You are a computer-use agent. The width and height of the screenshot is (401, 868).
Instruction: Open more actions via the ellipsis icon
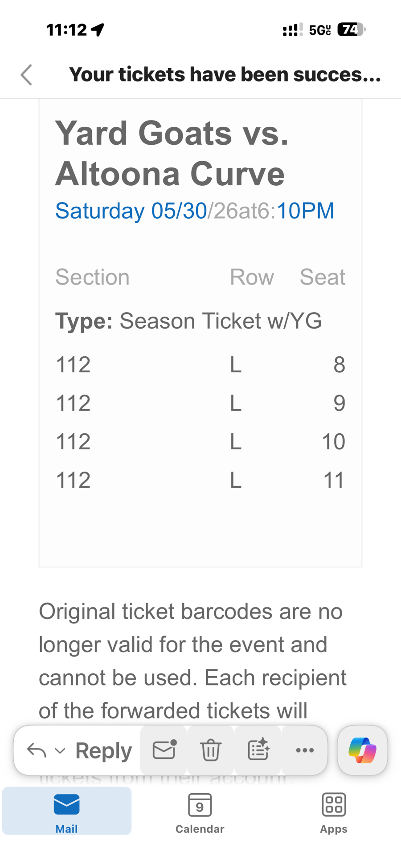(x=305, y=750)
